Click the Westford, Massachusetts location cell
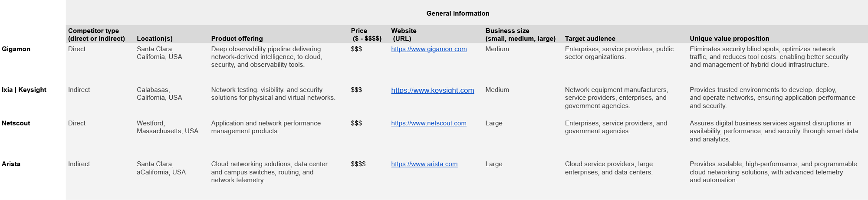This screenshot has width=868, height=200. coord(168,127)
